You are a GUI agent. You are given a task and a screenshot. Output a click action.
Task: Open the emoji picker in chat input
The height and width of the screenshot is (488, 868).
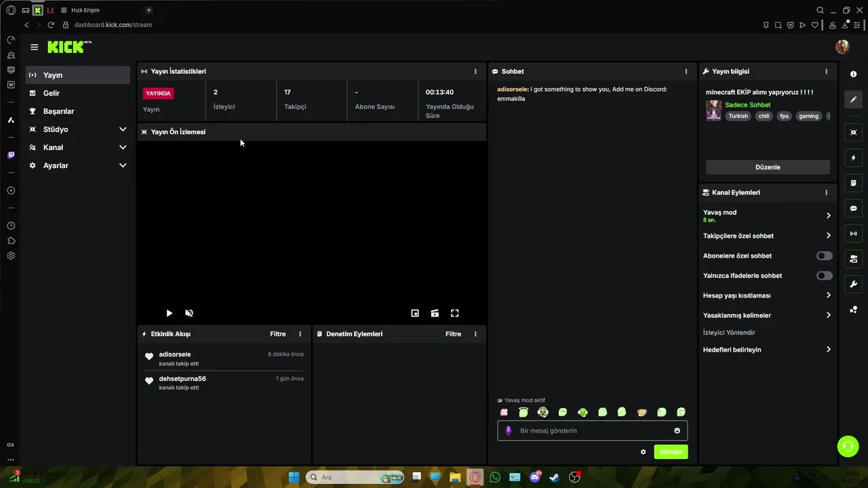677,430
